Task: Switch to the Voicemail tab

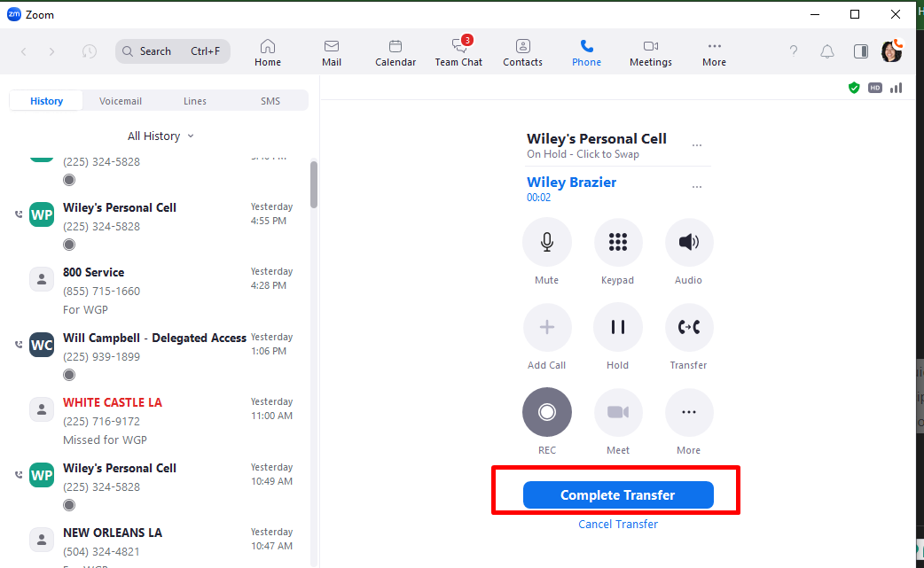Action: pos(121,101)
